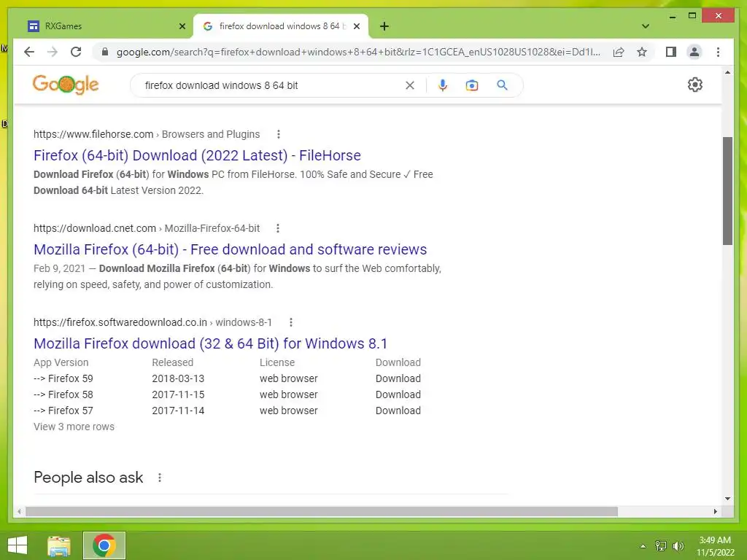The height and width of the screenshot is (560, 747).
Task: Open the Chrome profile avatar menu
Action: [694, 52]
